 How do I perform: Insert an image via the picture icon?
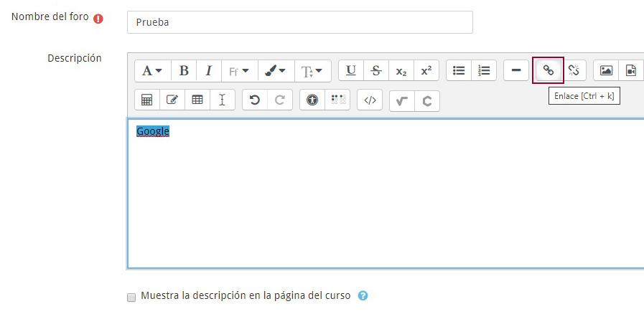point(606,70)
